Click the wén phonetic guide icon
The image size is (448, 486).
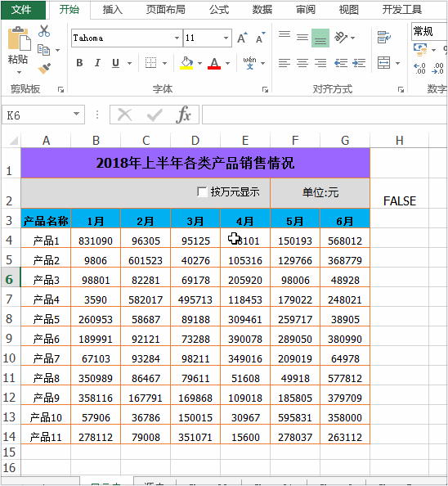pos(249,63)
